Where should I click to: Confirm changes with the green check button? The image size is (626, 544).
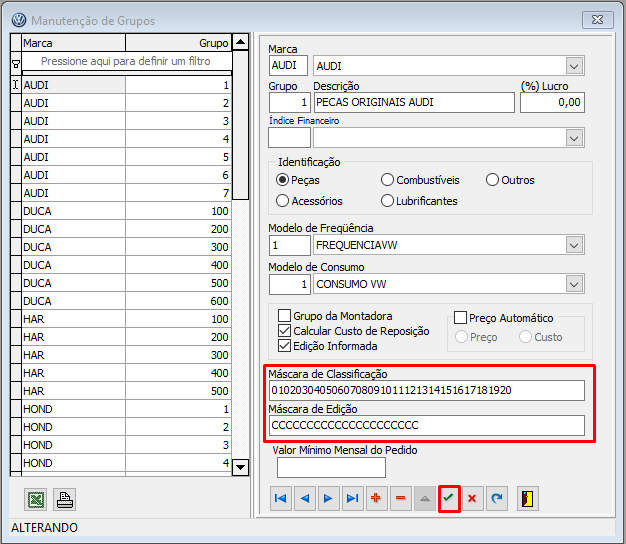point(449,498)
